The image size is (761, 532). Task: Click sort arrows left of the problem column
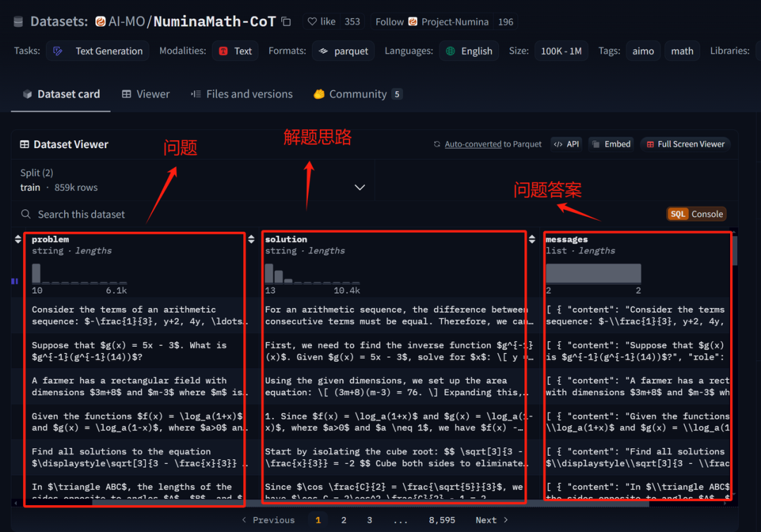coord(18,240)
